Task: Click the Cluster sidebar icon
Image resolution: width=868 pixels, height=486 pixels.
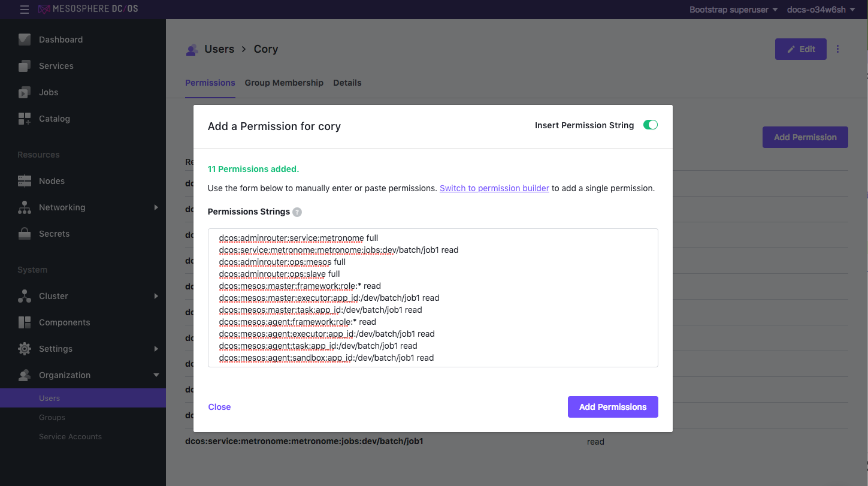Action: (25, 296)
